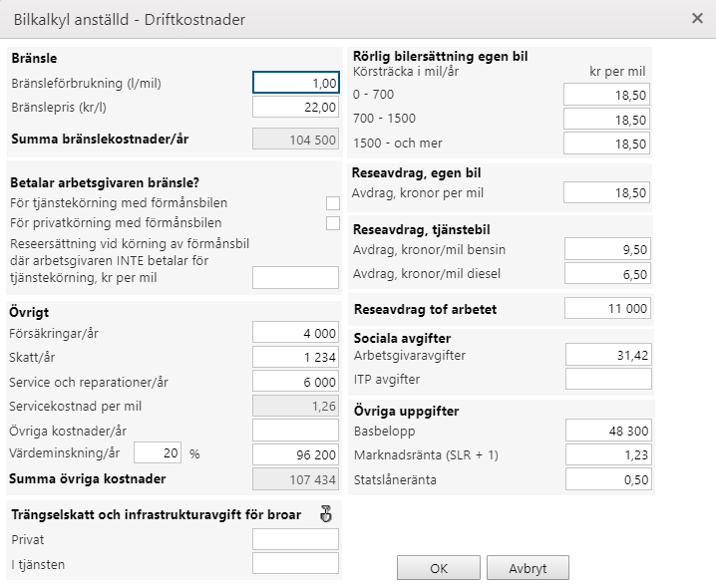Screen dimensions: 716x588
Task: Select the Värdeminskning/år amount field 96 200
Action: 296,454
